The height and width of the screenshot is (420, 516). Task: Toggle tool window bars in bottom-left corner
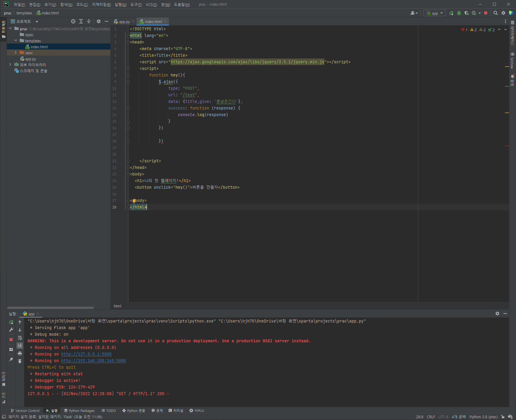point(4,417)
